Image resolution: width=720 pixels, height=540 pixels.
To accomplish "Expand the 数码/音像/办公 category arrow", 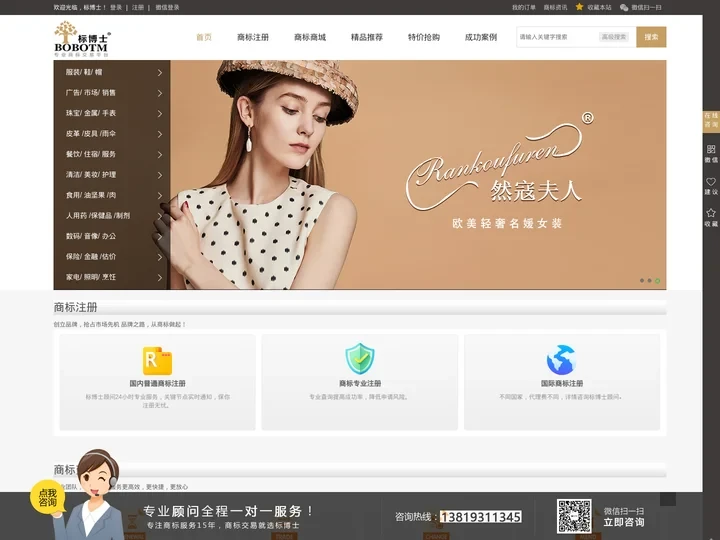I will click(160, 236).
